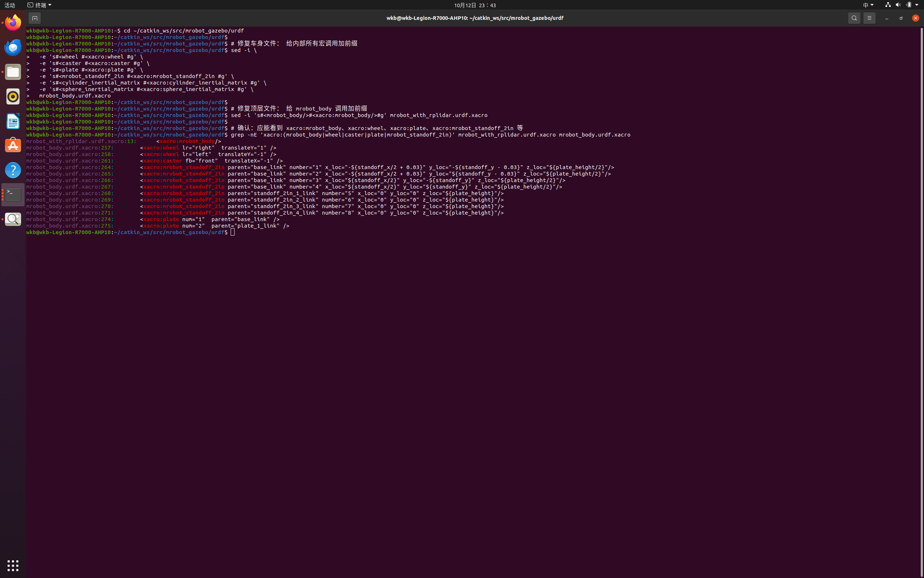Click grep line 274 xacro:plate num="1"
Image resolution: width=924 pixels, height=578 pixels.
(153, 219)
